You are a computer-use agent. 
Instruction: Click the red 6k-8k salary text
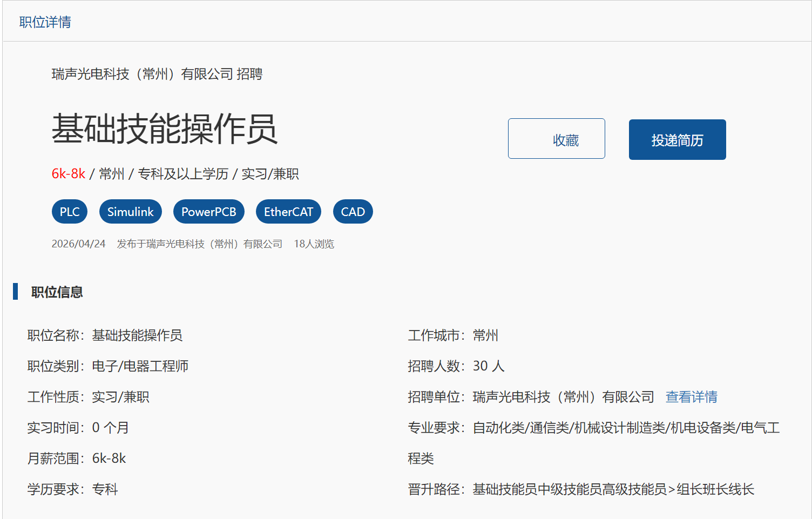[69, 174]
